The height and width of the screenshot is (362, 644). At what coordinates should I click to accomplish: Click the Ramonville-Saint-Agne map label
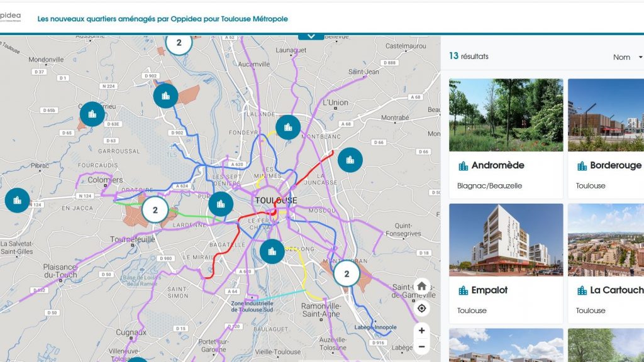click(321, 310)
